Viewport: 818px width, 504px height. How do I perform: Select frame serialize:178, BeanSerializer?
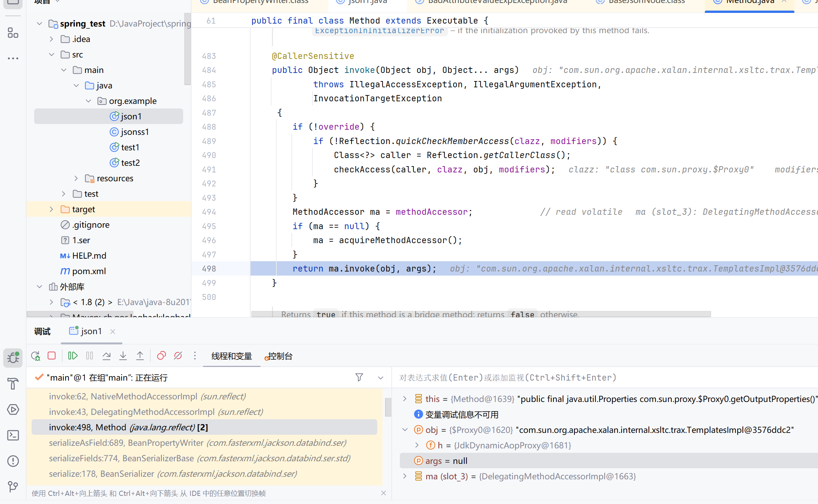tap(204, 474)
